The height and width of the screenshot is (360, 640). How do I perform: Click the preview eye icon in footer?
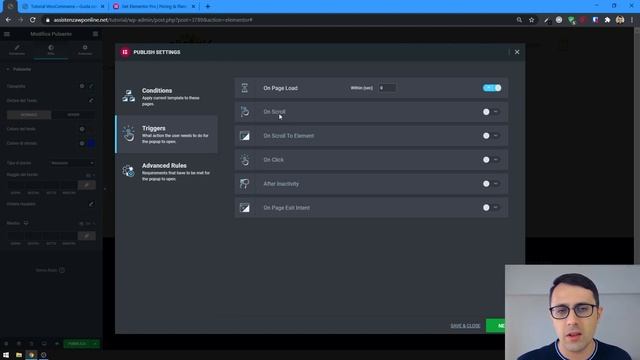pyautogui.click(x=57, y=344)
